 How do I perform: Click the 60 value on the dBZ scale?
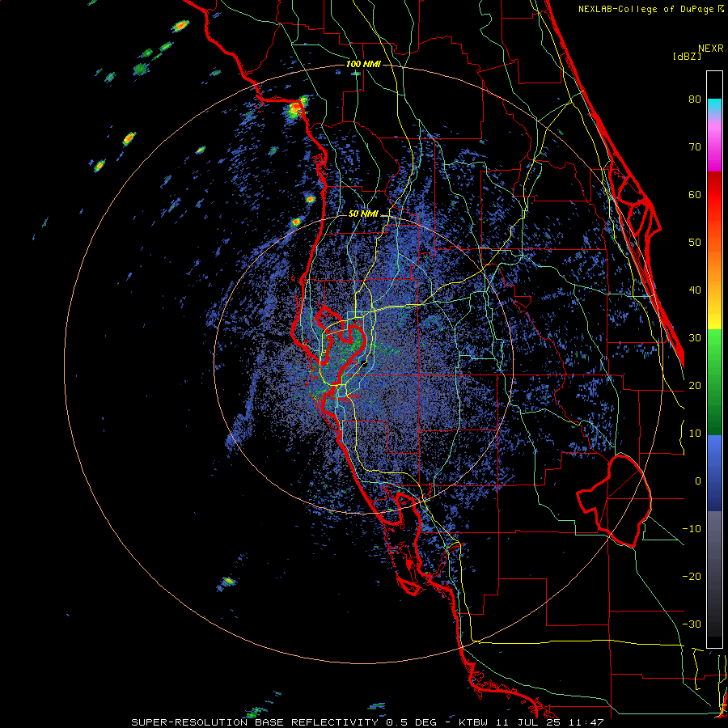click(x=695, y=195)
